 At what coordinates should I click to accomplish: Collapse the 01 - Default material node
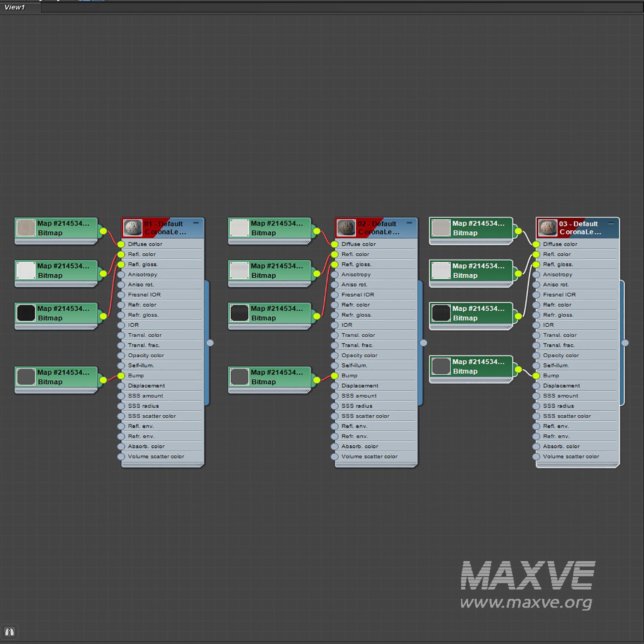[196, 223]
